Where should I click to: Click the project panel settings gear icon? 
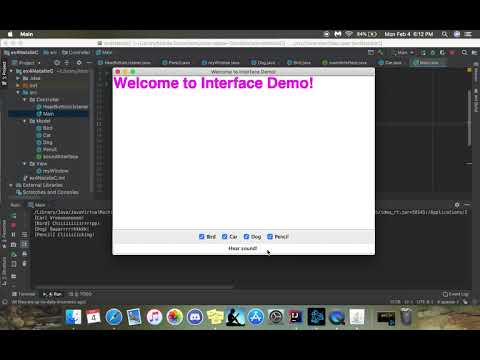pyautogui.click(x=79, y=62)
